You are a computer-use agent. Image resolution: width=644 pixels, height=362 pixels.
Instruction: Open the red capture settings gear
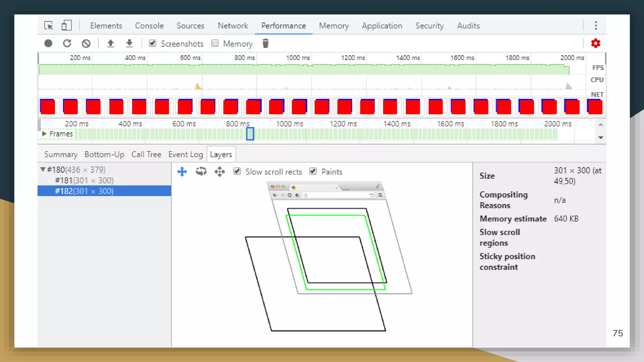pos(595,43)
